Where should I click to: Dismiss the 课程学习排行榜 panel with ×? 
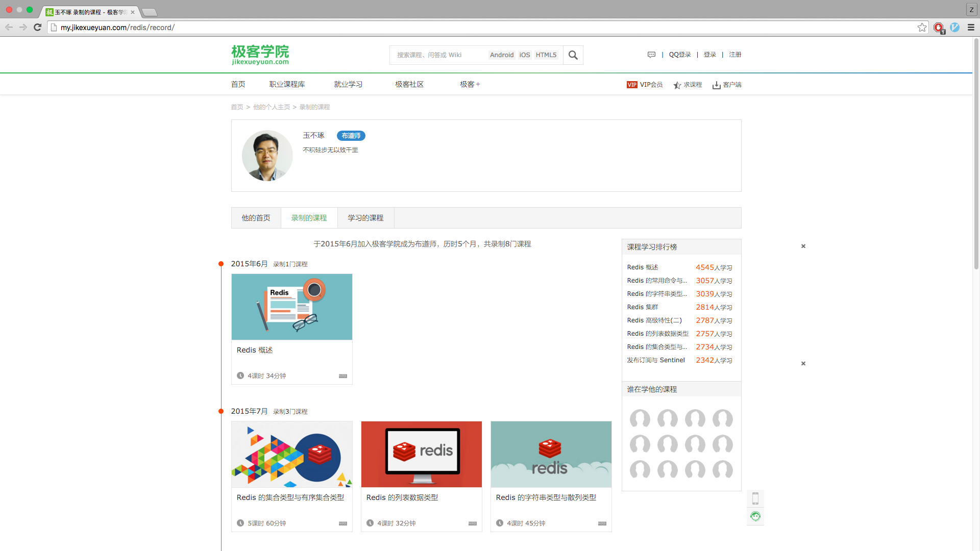click(803, 246)
